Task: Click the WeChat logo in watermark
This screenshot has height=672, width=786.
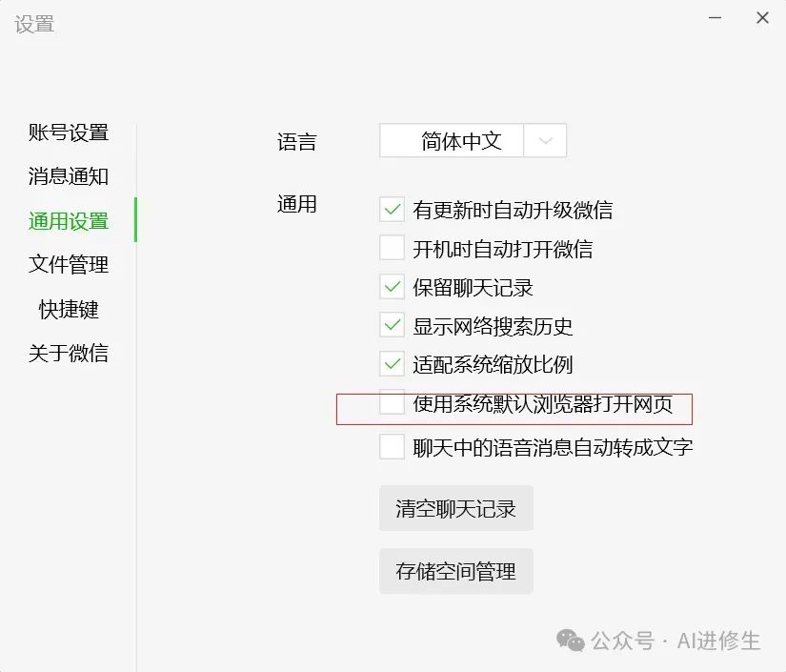Action: coord(572,641)
